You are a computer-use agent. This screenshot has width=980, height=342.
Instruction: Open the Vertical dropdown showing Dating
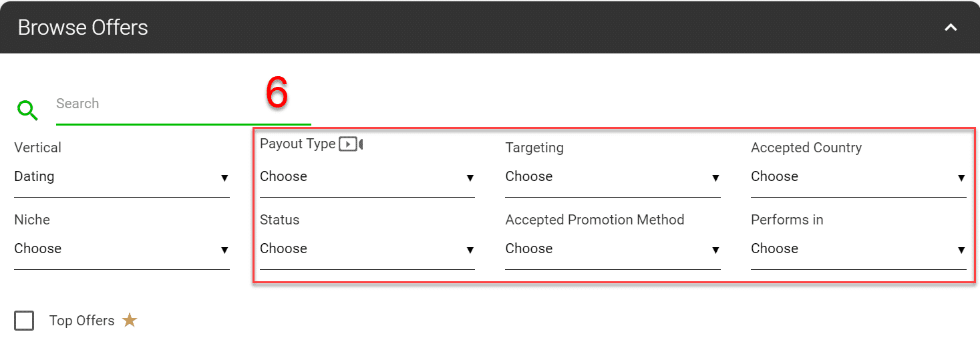[121, 177]
